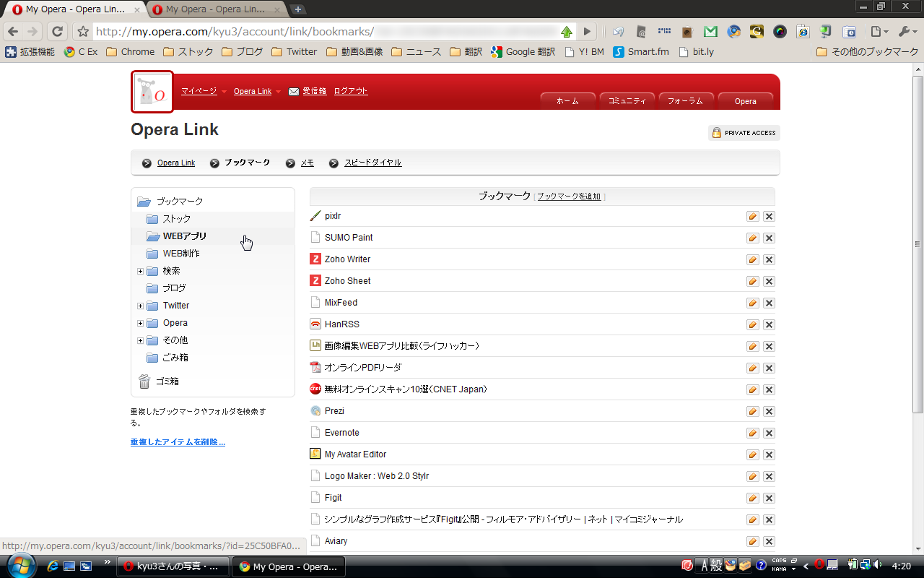This screenshot has height=578, width=924.
Task: Switch to the スピードダイヤル tab
Action: [372, 163]
